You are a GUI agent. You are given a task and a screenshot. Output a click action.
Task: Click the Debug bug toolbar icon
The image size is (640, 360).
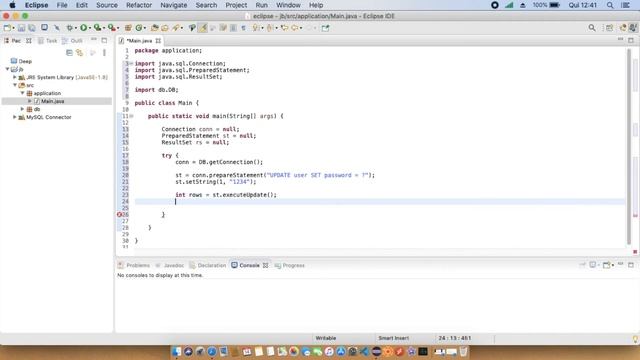[70, 28]
